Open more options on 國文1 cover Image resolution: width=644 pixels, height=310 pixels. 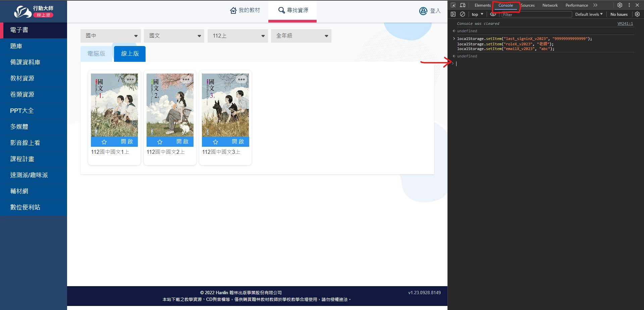tap(130, 80)
